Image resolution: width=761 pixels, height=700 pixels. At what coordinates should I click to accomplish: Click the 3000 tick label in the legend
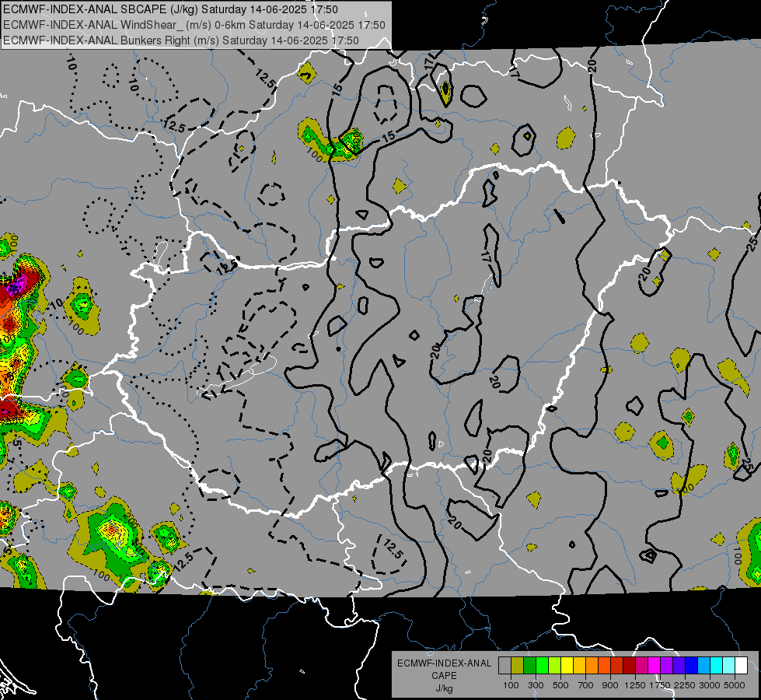[710, 685]
